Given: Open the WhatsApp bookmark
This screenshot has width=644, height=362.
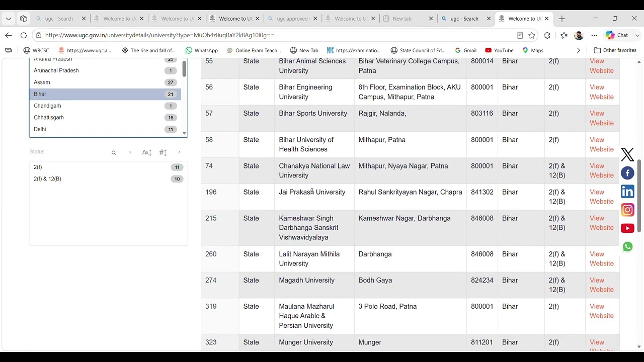Looking at the screenshot, I should [x=201, y=50].
